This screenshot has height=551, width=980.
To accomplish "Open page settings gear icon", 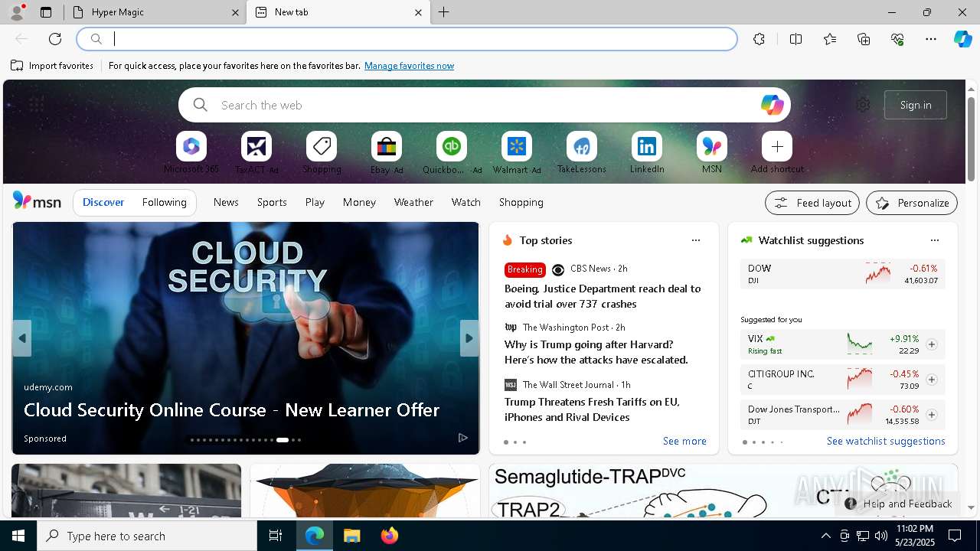I will [863, 105].
